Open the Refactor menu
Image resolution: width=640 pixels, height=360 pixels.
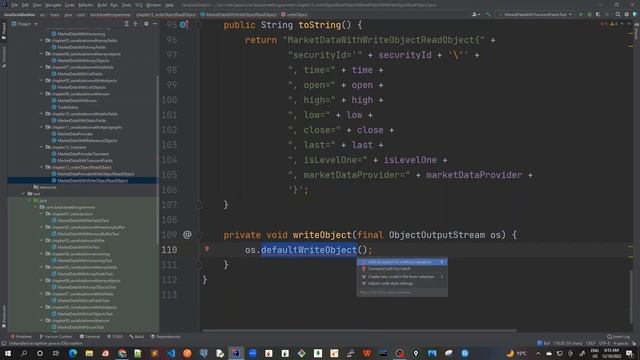(x=86, y=5)
